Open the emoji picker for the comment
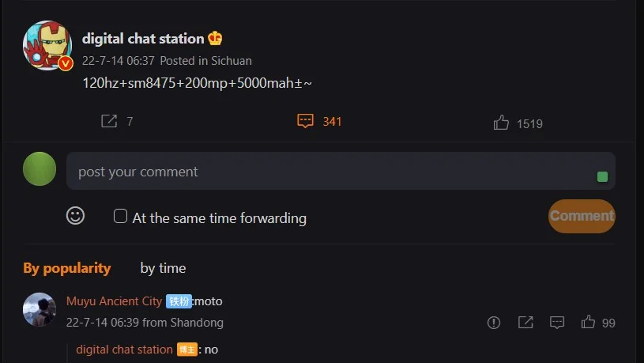The image size is (644, 363). click(x=76, y=216)
